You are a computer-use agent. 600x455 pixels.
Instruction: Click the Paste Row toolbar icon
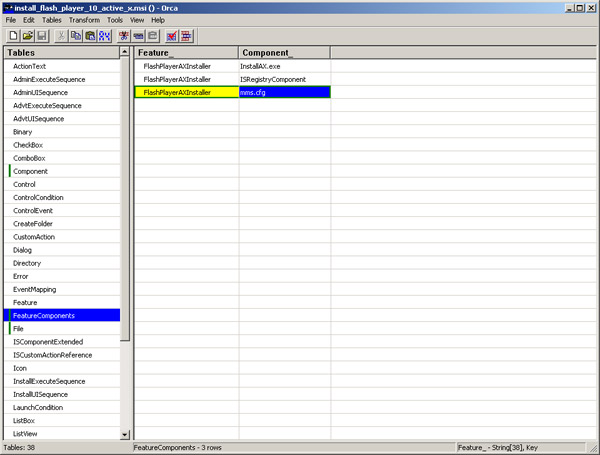tap(153, 36)
